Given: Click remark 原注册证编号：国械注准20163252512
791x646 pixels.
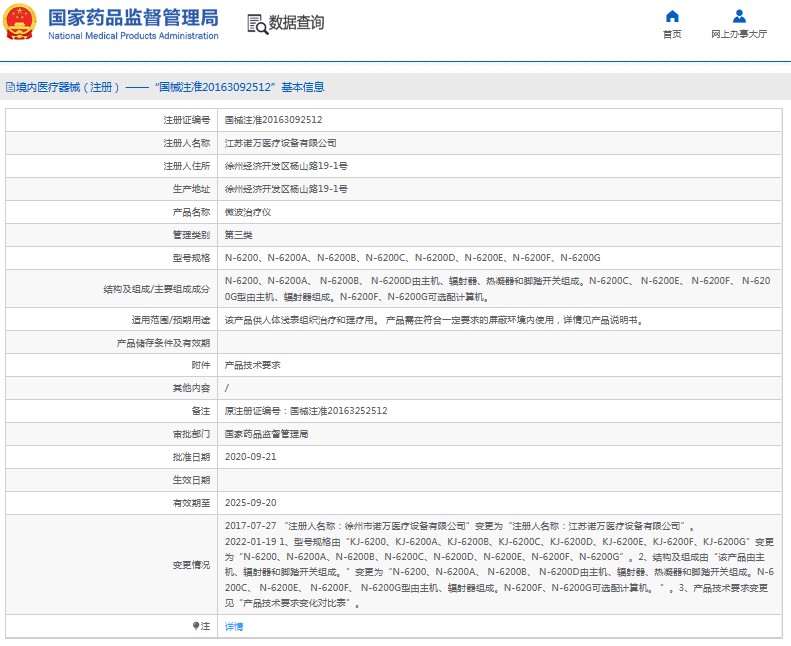Looking at the screenshot, I should pyautogui.click(x=306, y=411).
